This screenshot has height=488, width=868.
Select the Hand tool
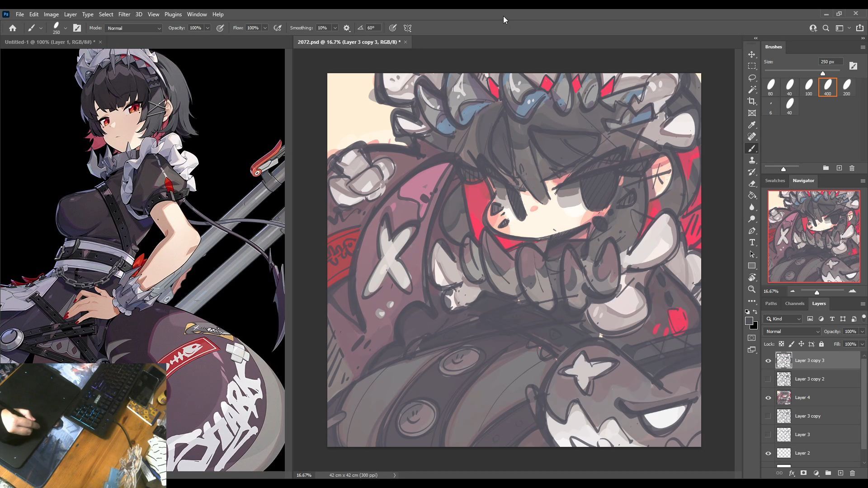pyautogui.click(x=752, y=277)
